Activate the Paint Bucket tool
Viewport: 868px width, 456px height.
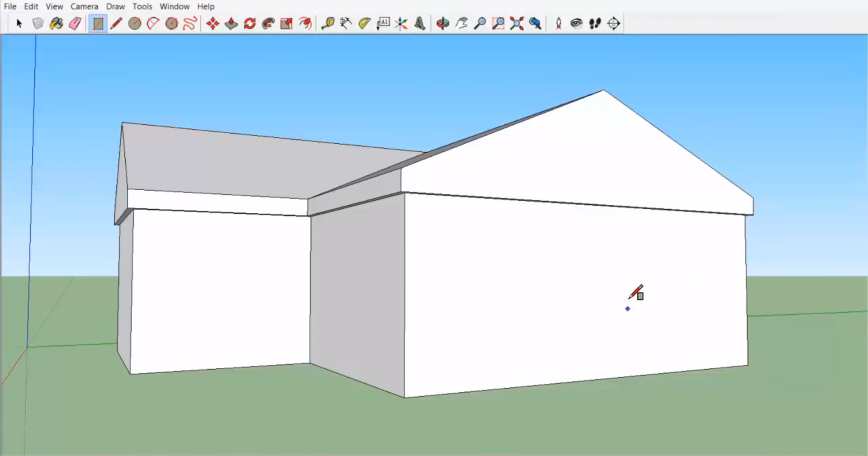56,24
